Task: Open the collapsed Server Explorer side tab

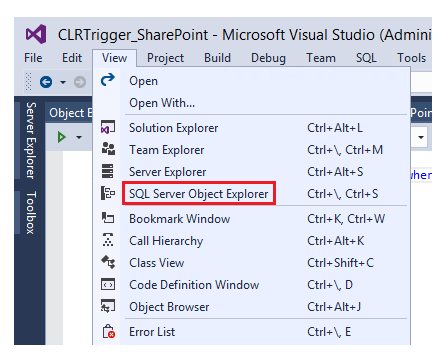Action: tap(31, 140)
